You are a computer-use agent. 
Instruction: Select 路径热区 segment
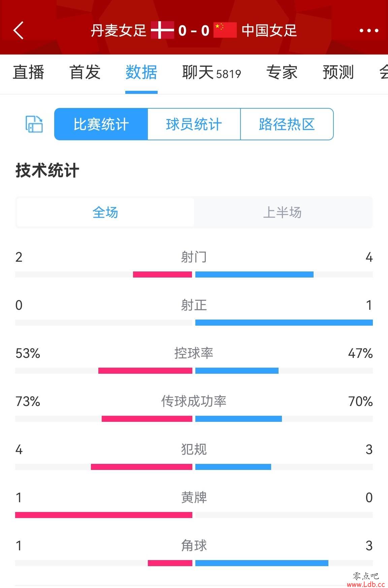click(x=287, y=124)
